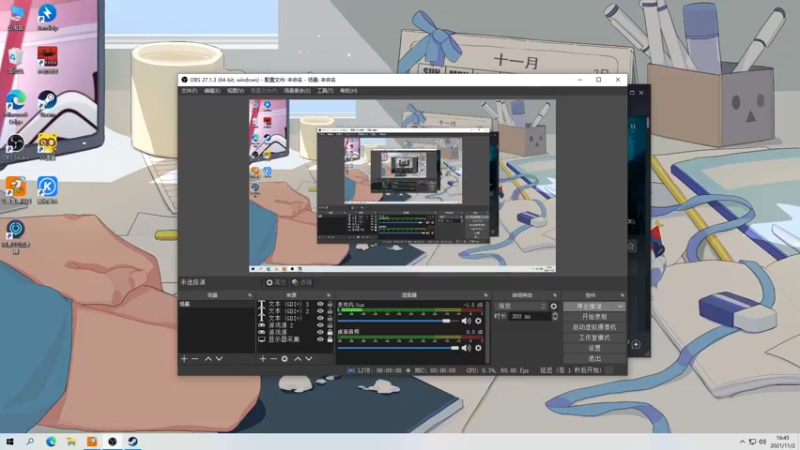The height and width of the screenshot is (450, 800).
Task: Mute the 桌面音频 speaker icon
Action: click(466, 348)
